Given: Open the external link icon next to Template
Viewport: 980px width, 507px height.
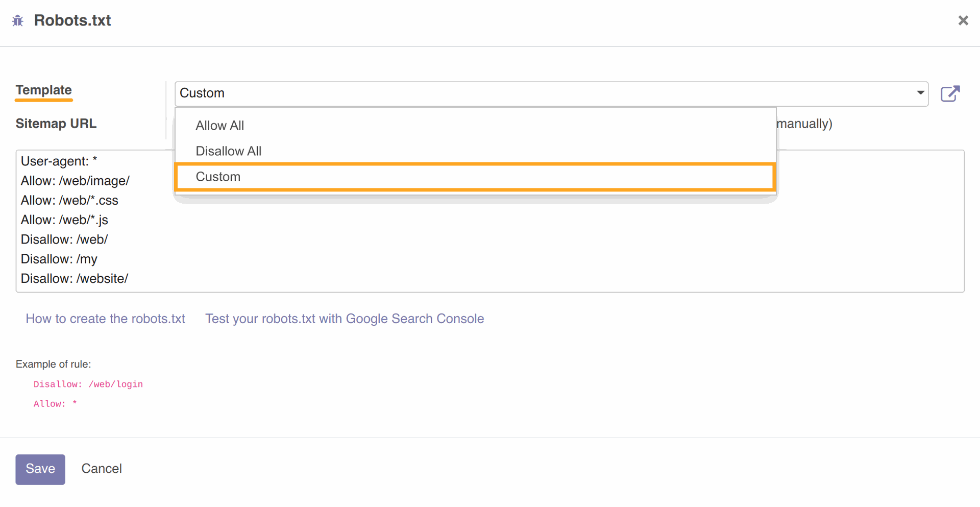Looking at the screenshot, I should [950, 93].
